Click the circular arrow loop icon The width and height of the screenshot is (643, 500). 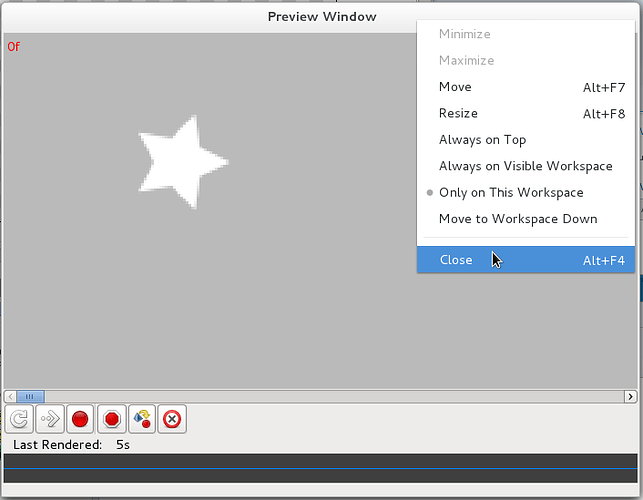[x=19, y=419]
